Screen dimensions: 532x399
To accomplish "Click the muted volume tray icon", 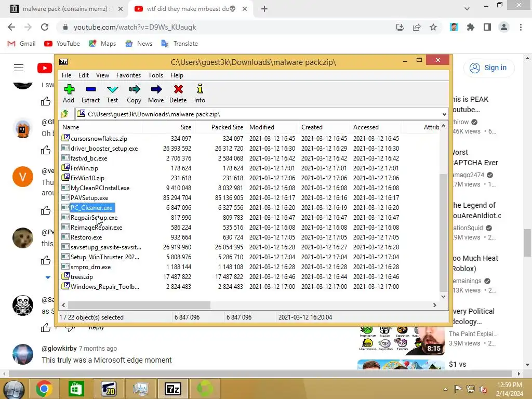I will [483, 389].
